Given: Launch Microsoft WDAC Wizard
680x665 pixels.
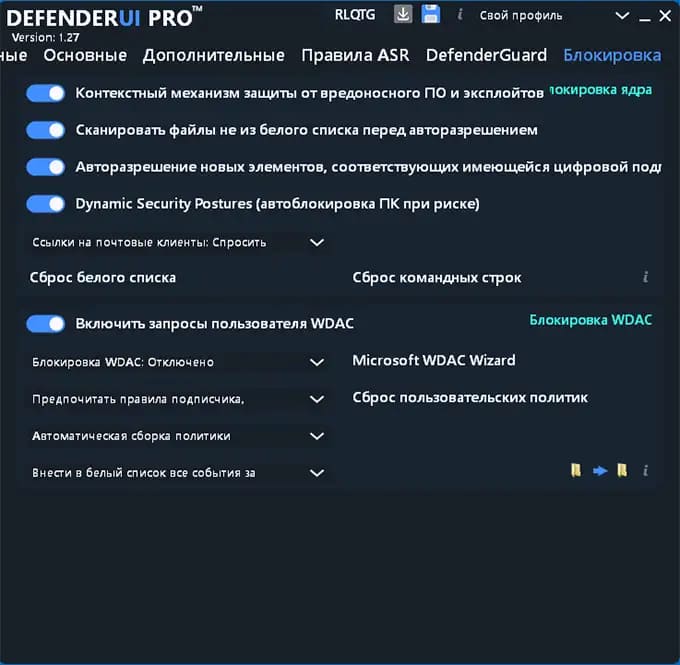Looking at the screenshot, I should (x=434, y=360).
